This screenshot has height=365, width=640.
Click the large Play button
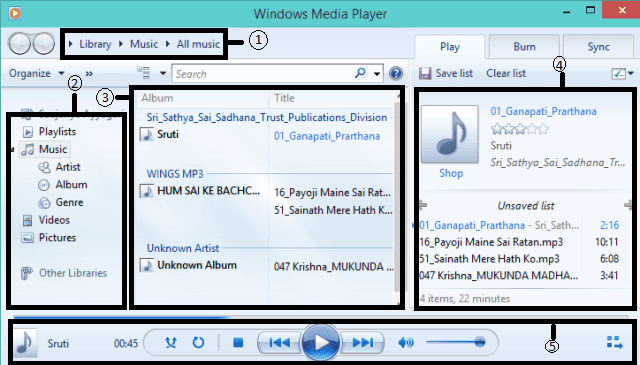click(x=321, y=343)
